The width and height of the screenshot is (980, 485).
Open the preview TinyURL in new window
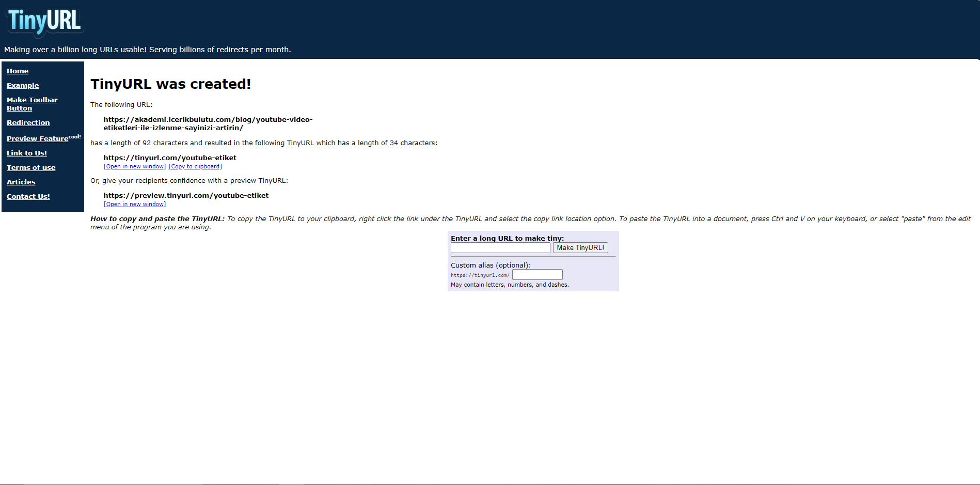(135, 205)
